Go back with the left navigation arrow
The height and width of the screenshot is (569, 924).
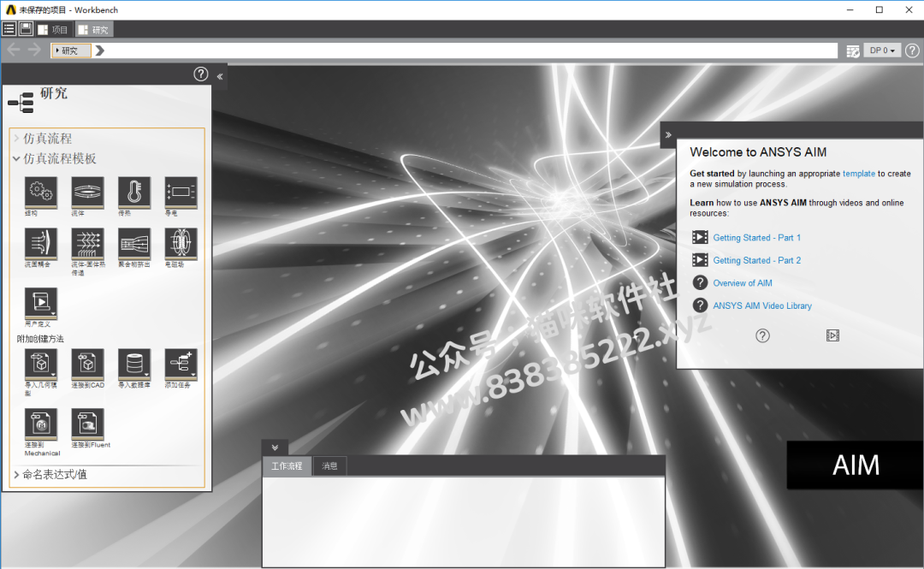(14, 50)
